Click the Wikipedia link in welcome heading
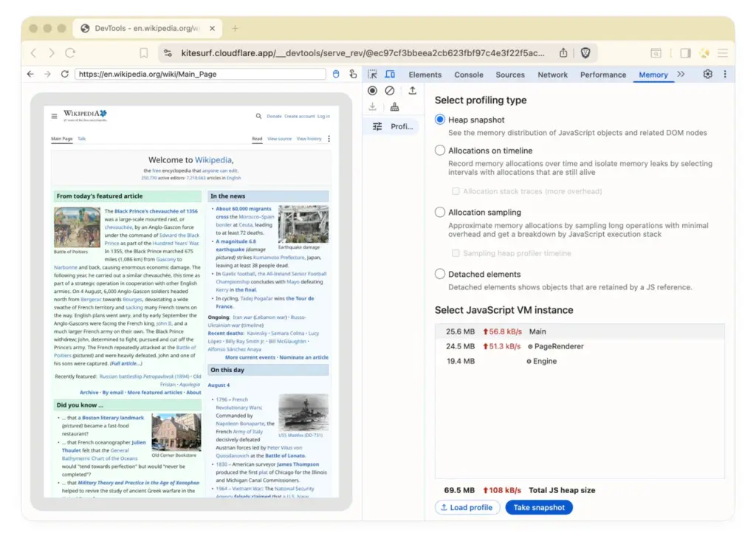 pyautogui.click(x=213, y=160)
